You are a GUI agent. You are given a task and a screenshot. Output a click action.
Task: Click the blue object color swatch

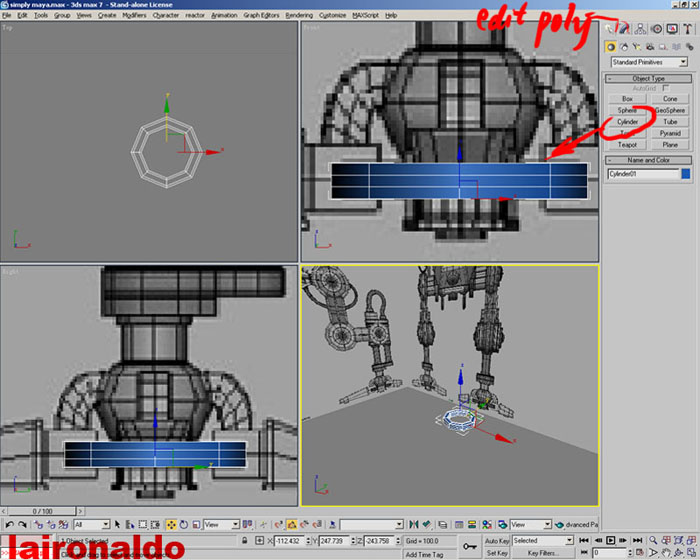[685, 173]
